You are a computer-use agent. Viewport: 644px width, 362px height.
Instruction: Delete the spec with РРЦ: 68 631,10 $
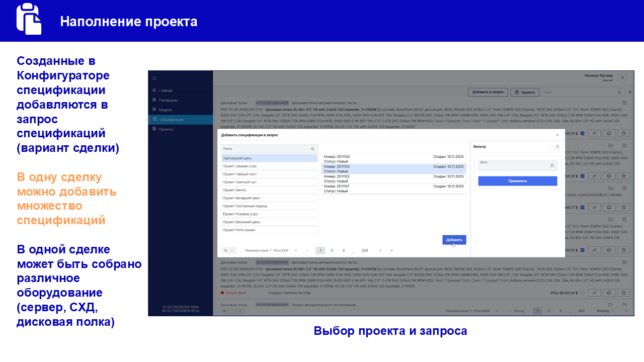(x=624, y=293)
